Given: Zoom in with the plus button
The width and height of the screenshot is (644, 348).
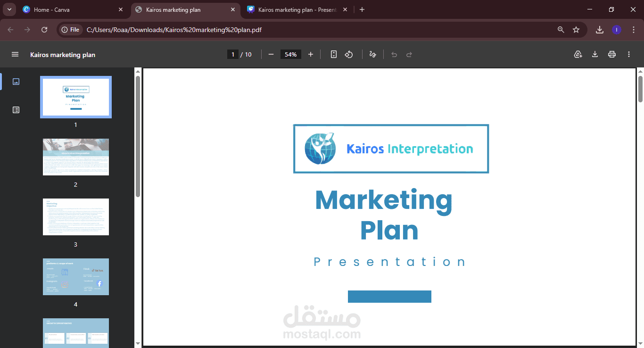Looking at the screenshot, I should point(311,55).
